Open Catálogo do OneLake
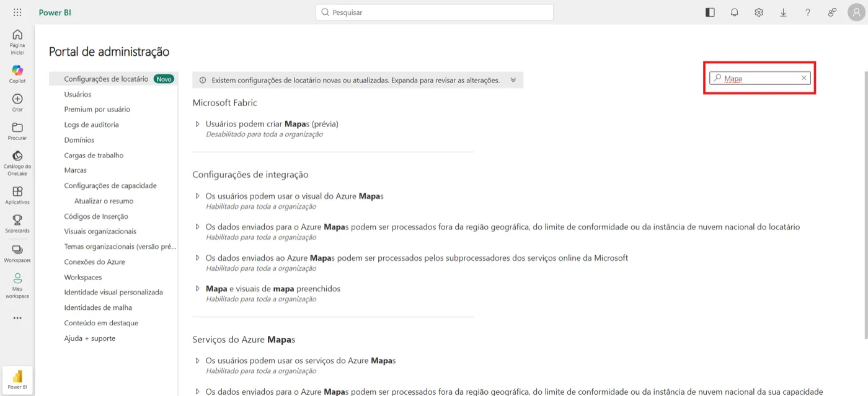This screenshot has height=396, width=868. [17, 162]
